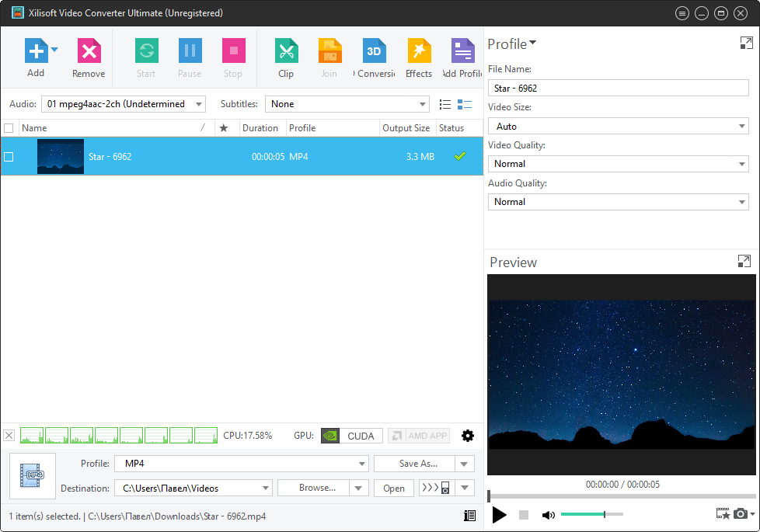Image resolution: width=760 pixels, height=532 pixels.
Task: Click the Star - 6962 video thumbnail
Action: coord(61,157)
